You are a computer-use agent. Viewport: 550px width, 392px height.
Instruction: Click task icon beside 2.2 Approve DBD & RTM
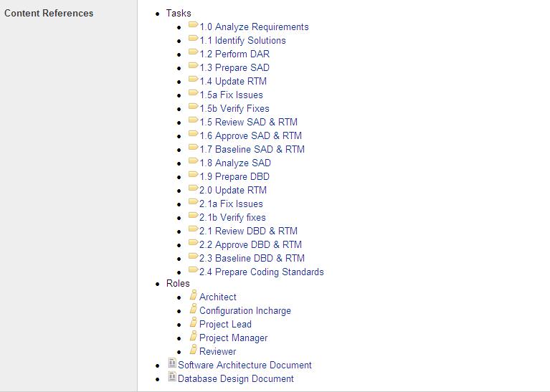pos(194,243)
